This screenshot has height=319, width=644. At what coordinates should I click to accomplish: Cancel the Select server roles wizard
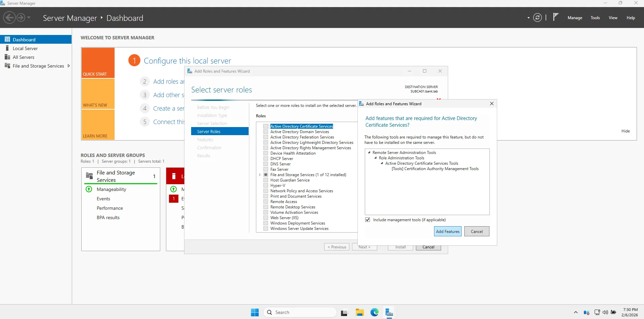(428, 247)
